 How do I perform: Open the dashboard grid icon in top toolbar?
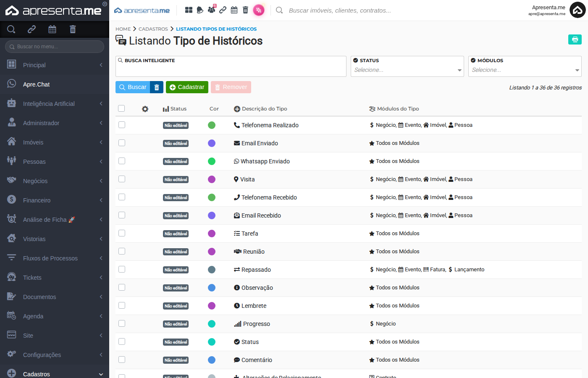coord(189,10)
